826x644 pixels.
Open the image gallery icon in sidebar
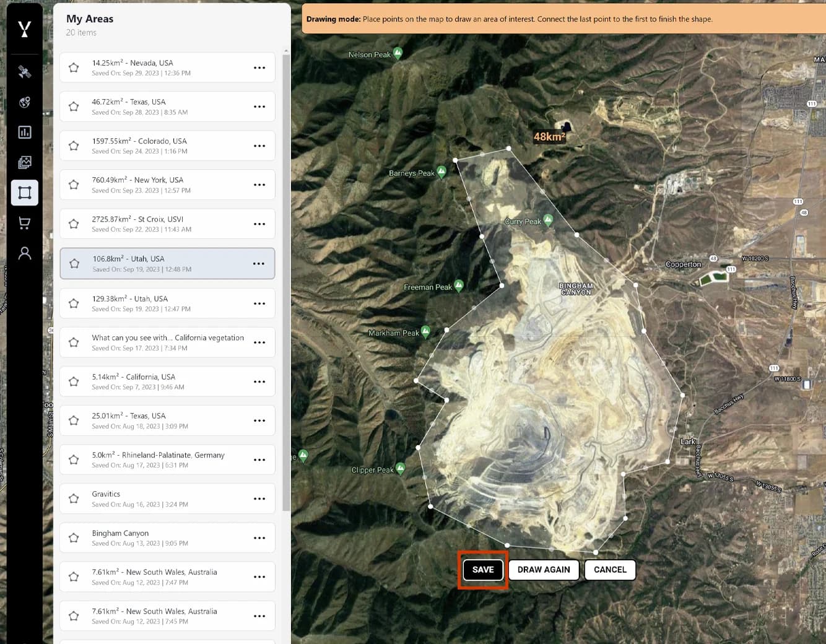pyautogui.click(x=25, y=162)
